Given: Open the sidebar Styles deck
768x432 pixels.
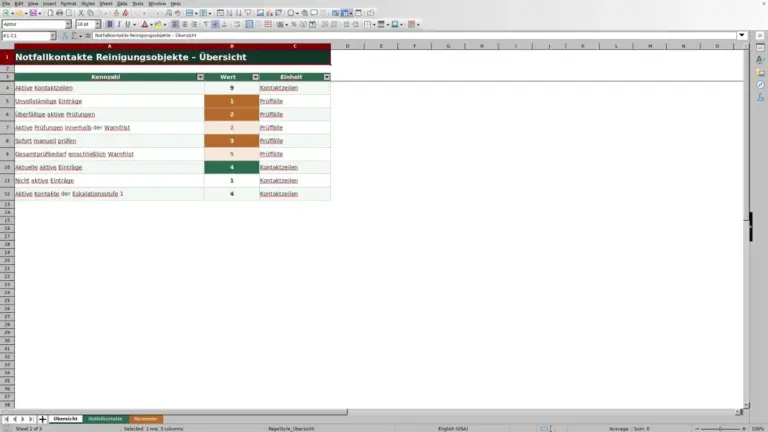Looking at the screenshot, I should coord(760,60).
